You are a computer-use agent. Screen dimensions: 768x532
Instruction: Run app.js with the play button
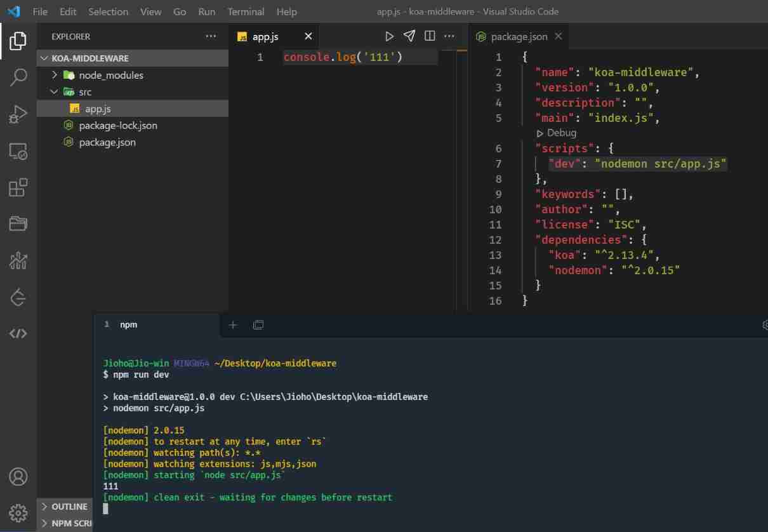[x=389, y=36]
